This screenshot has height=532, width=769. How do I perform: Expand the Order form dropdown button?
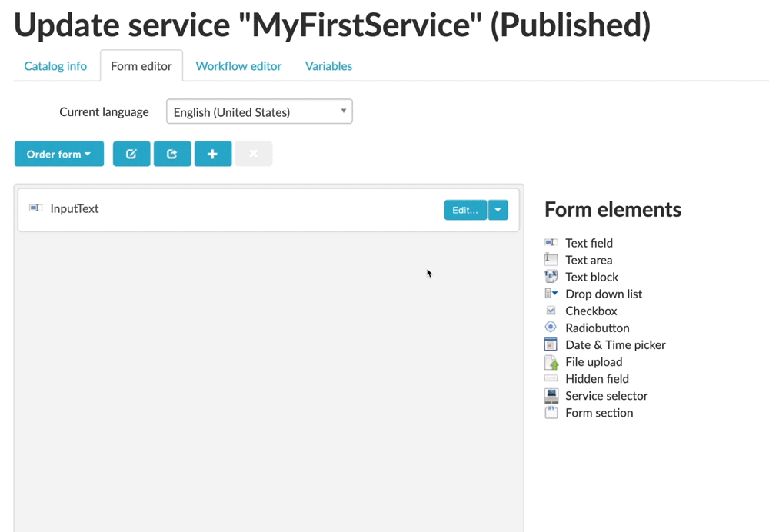[58, 155]
